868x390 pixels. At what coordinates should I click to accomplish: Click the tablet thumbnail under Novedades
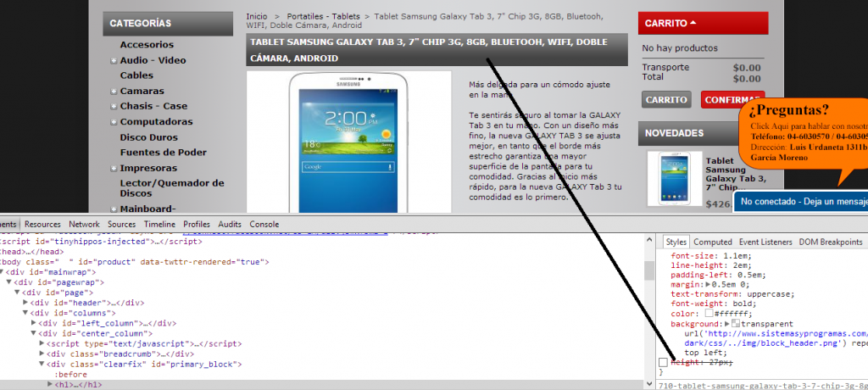673,179
